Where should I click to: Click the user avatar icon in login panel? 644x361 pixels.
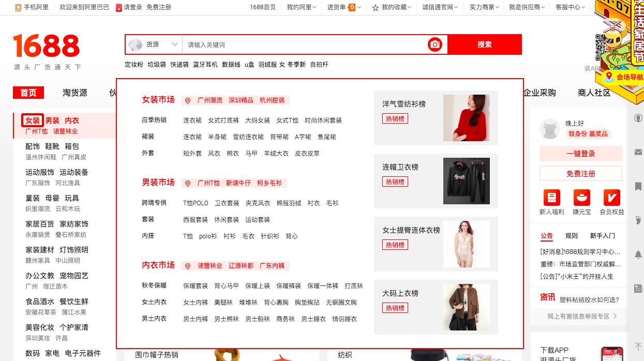tap(550, 129)
